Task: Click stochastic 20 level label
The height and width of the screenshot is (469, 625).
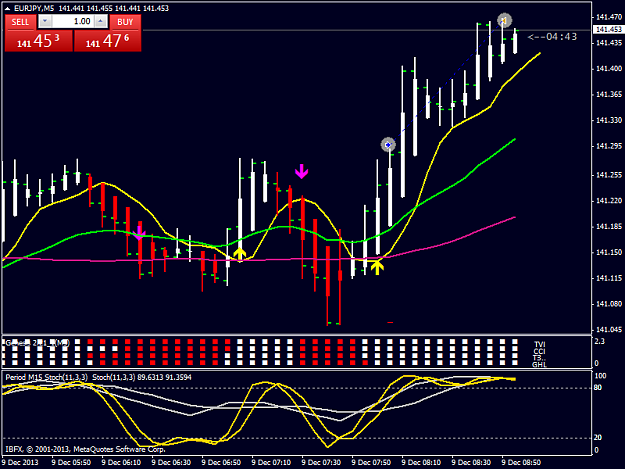Action: click(597, 438)
